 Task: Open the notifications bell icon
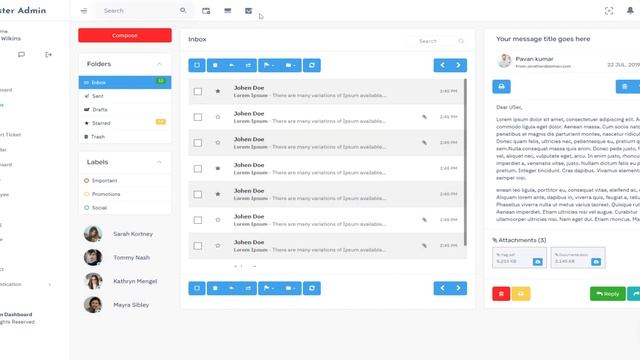pyautogui.click(x=630, y=11)
